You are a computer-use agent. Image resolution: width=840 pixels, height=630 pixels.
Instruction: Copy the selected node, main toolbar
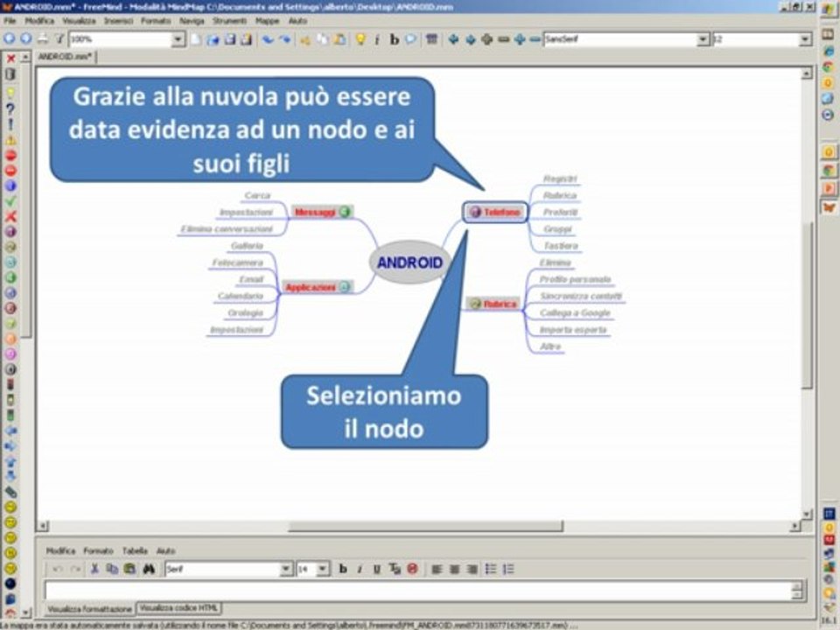[323, 39]
